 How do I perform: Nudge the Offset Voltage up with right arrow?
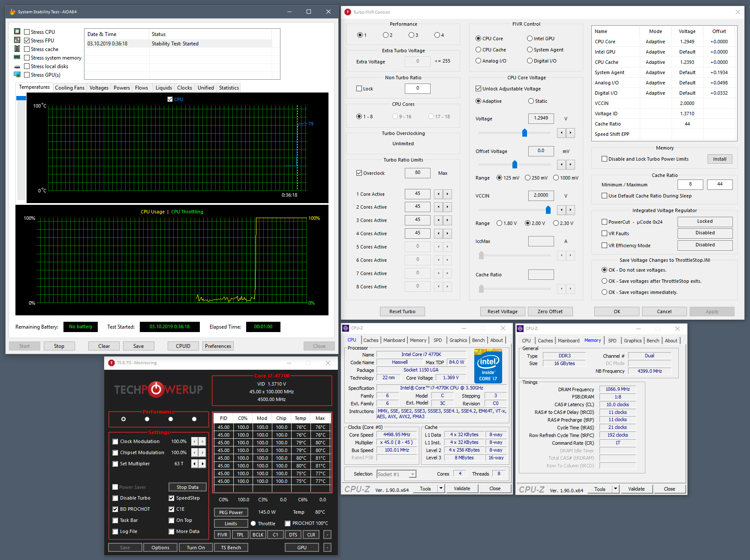point(570,165)
